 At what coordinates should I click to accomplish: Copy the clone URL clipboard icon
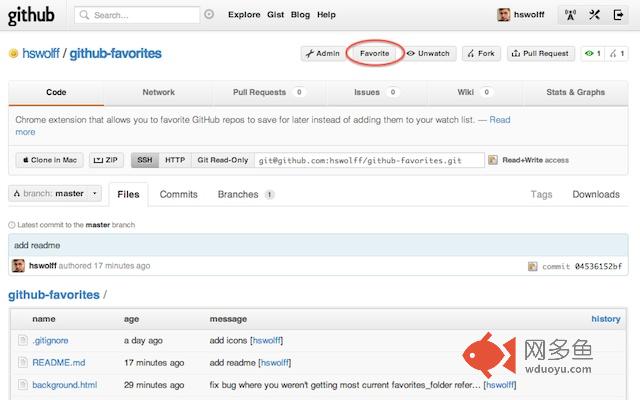coord(493,160)
